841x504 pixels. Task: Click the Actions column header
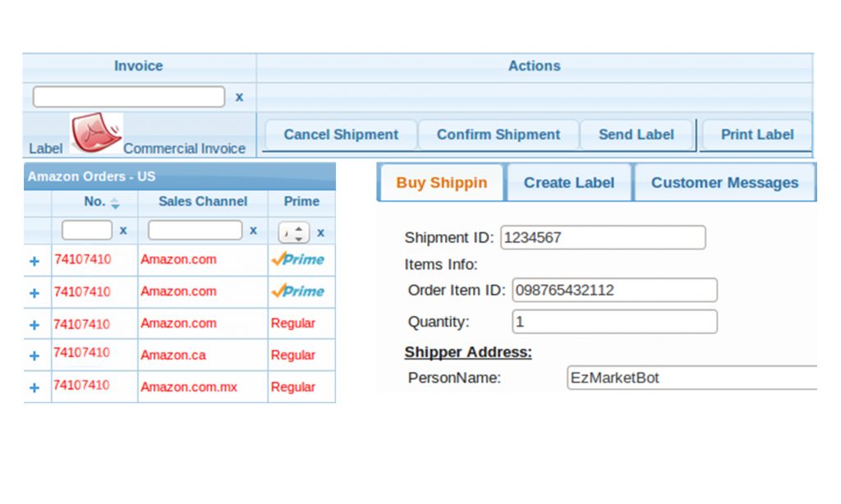point(534,66)
